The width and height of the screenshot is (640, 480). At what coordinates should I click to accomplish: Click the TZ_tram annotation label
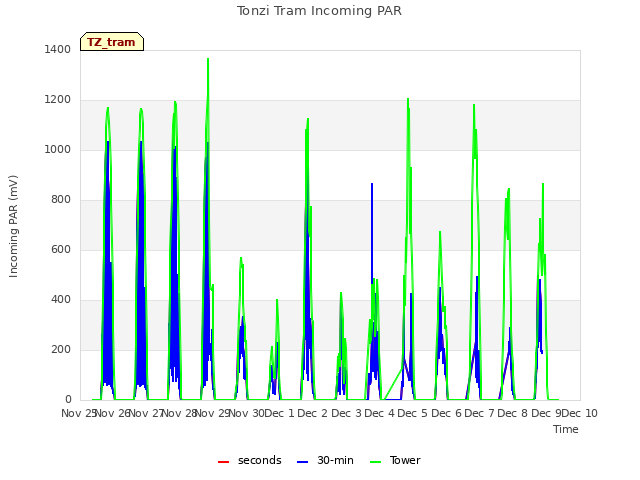tap(112, 42)
